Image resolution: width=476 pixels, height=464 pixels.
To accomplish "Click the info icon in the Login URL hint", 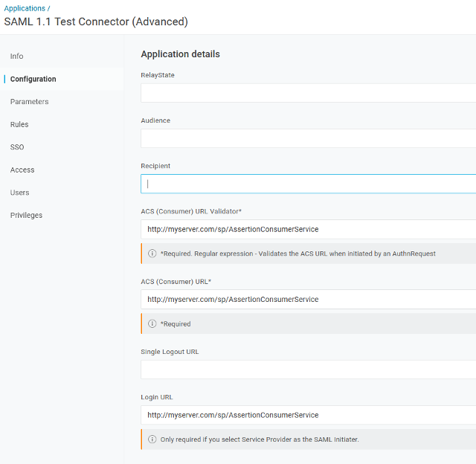I will [152, 439].
